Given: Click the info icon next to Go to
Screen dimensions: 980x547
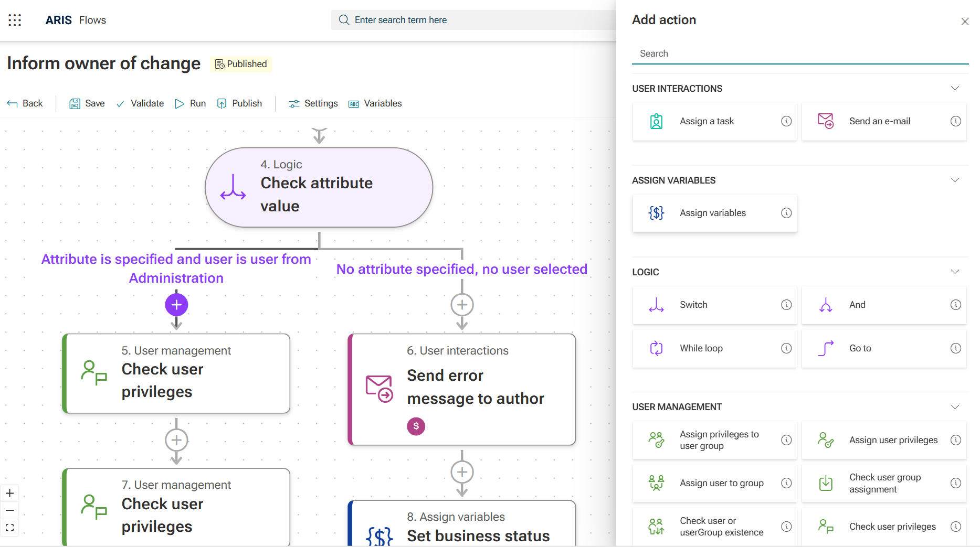Looking at the screenshot, I should pyautogui.click(x=955, y=348).
